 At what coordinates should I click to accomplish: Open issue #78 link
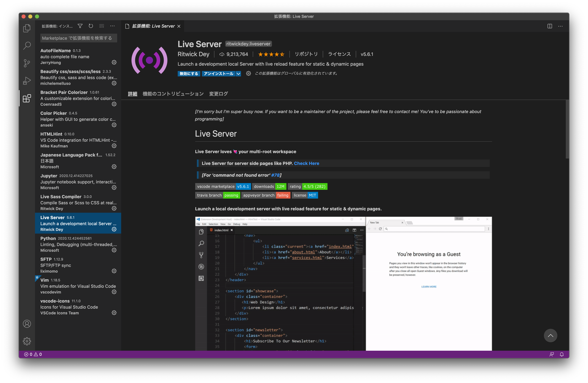(275, 175)
